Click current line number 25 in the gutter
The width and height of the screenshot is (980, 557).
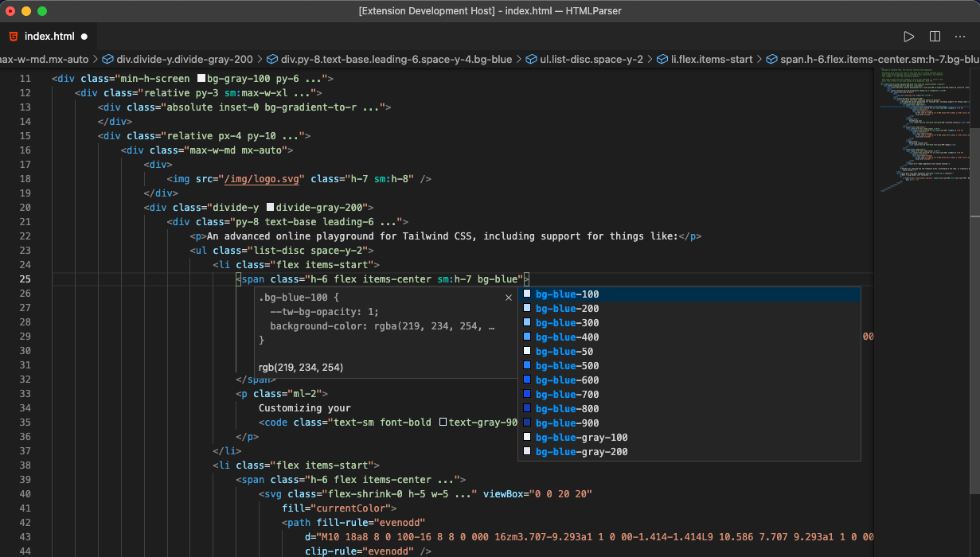pyautogui.click(x=25, y=279)
